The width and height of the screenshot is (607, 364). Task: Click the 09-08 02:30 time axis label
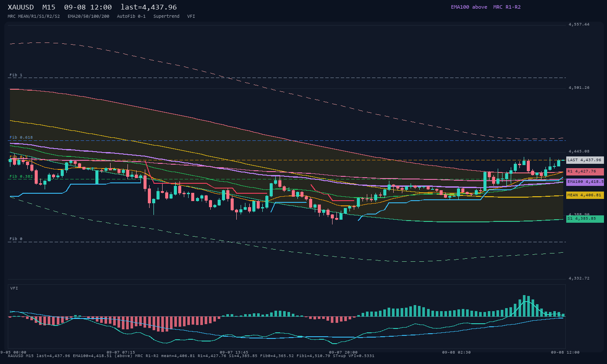click(457, 352)
